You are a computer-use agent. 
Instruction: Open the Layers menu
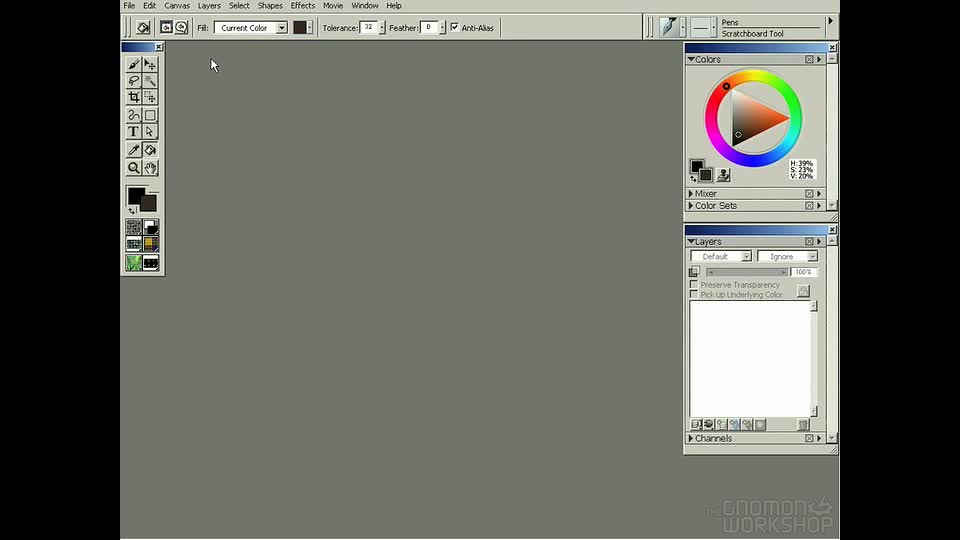pos(209,6)
